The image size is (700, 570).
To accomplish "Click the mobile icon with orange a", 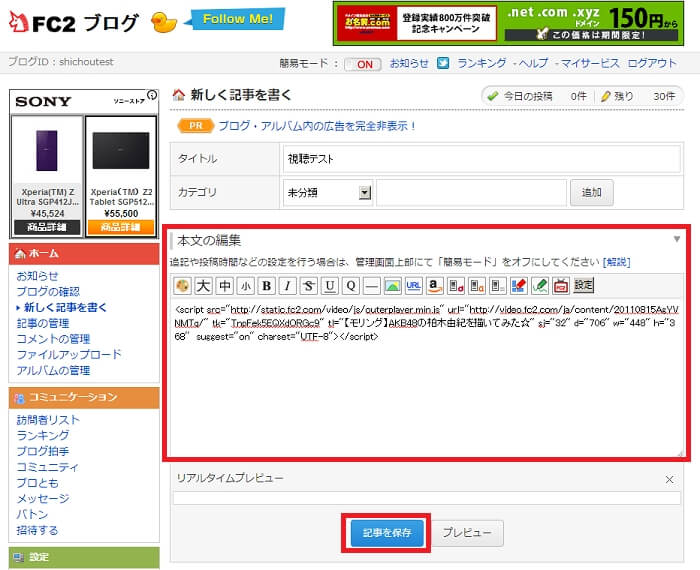I will tap(477, 286).
